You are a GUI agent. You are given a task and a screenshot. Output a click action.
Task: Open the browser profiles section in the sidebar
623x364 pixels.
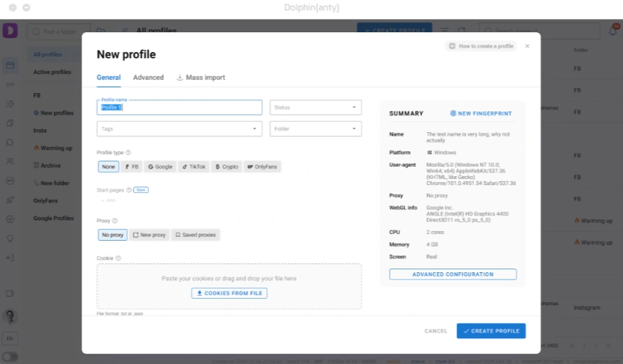[10, 65]
